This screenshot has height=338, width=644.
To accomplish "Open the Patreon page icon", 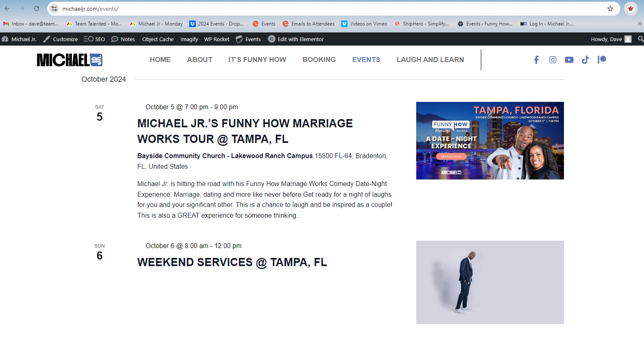I will [602, 60].
